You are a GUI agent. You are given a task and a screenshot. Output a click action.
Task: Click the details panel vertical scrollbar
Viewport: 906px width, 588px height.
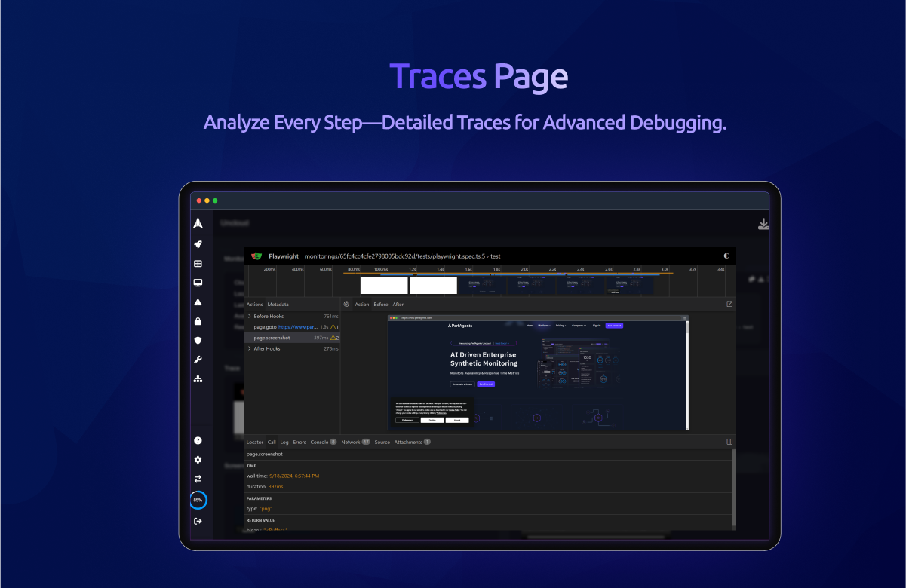tap(733, 490)
